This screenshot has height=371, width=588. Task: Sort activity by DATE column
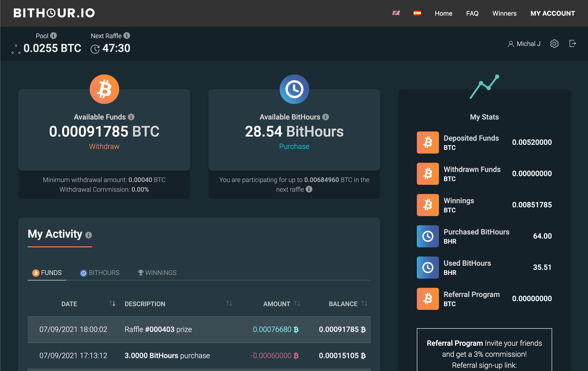point(112,304)
